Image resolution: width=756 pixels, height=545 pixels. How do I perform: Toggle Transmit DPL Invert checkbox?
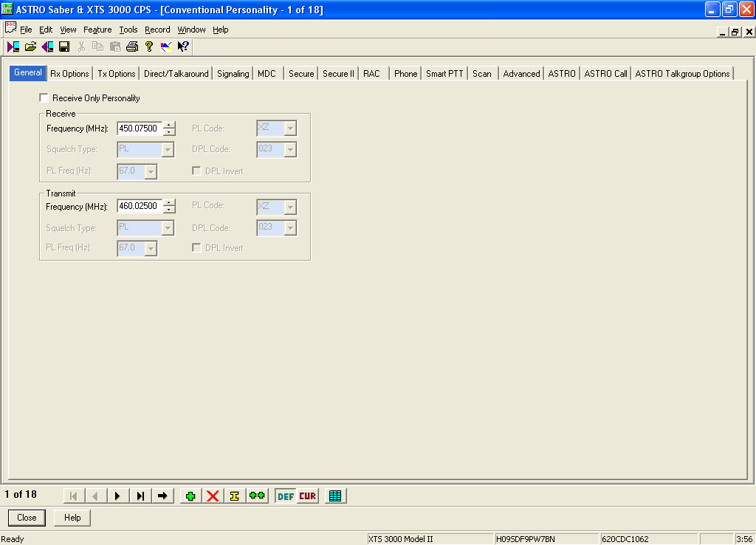point(196,247)
